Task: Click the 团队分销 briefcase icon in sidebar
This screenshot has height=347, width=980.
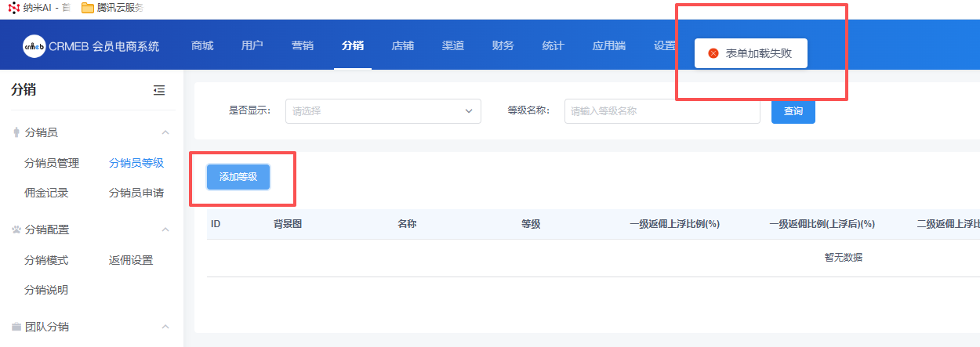Action: tap(16, 327)
